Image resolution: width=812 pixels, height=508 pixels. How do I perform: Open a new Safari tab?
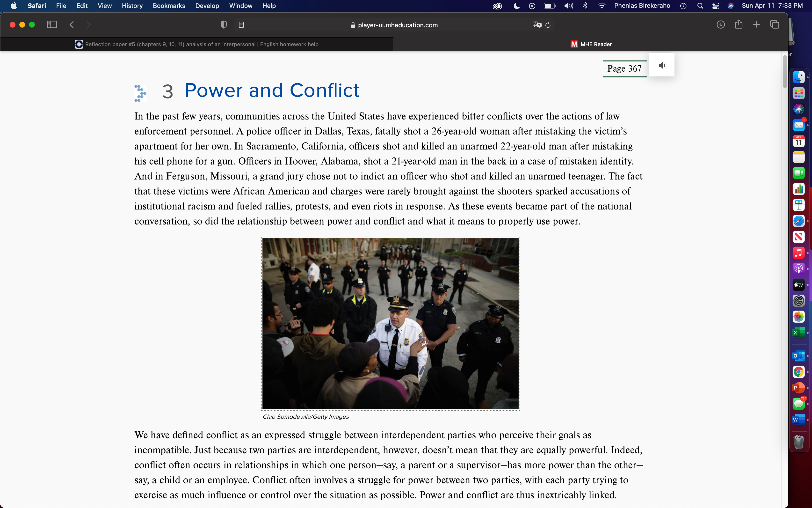(x=756, y=24)
